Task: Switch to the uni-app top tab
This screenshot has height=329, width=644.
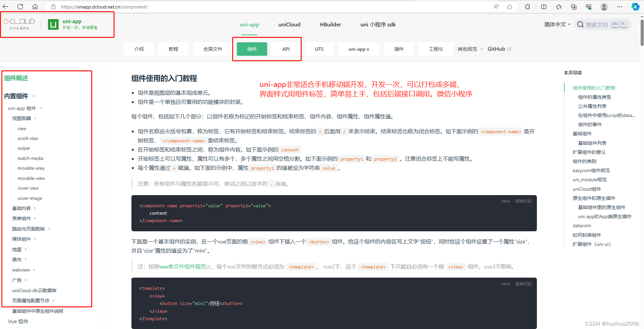Action: click(x=249, y=24)
